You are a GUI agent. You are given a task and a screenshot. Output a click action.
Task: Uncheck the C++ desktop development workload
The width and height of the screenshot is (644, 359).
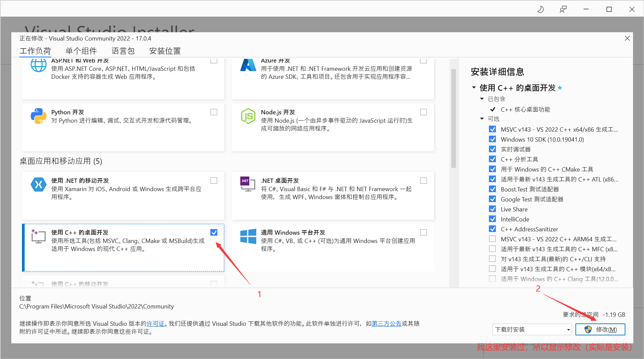pyautogui.click(x=214, y=232)
